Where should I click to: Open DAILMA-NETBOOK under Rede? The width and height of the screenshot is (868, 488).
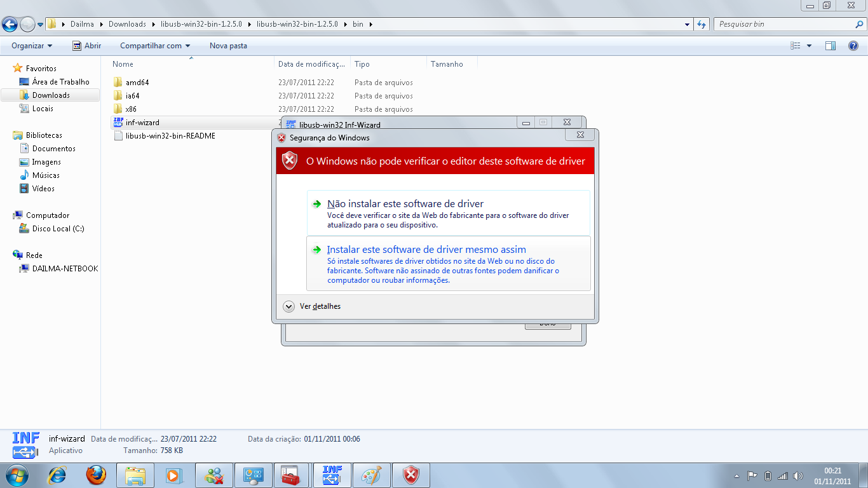tap(65, 269)
